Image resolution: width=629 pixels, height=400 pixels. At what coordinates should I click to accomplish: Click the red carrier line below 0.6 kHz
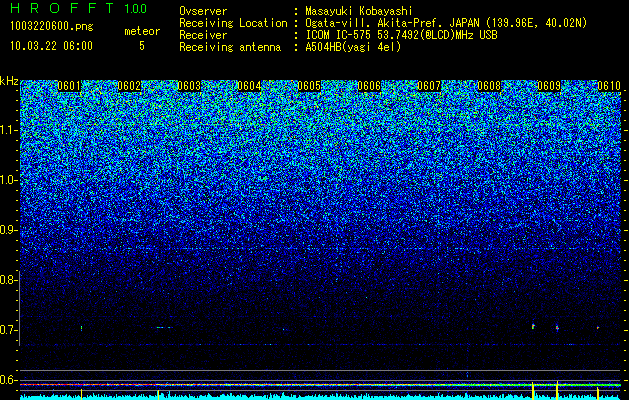click(320, 385)
